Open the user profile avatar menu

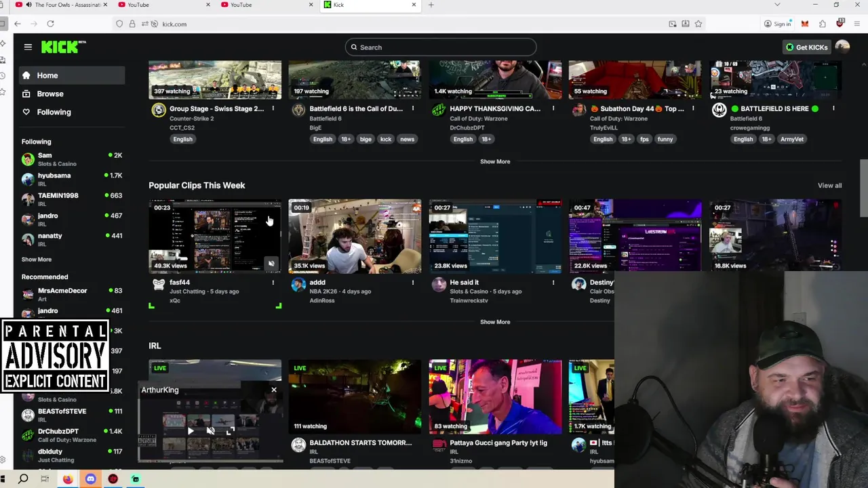[x=842, y=47]
